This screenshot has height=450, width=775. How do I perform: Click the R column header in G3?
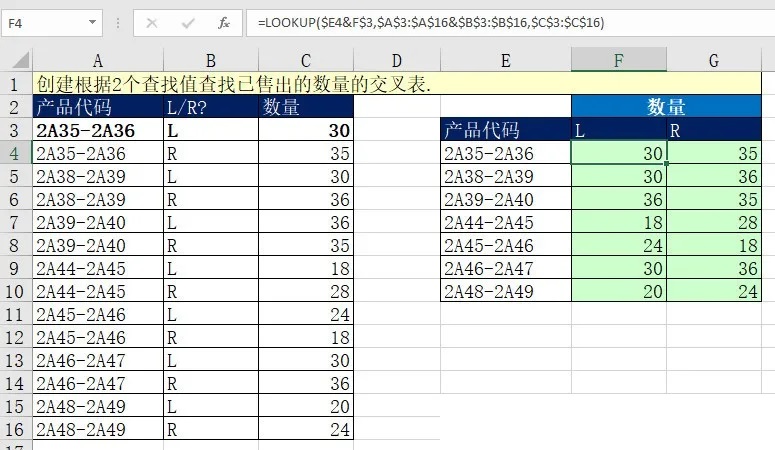click(x=714, y=130)
